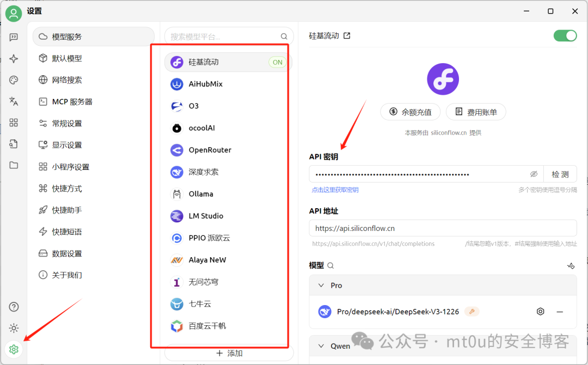
Task: Click the siliconflow.cn provider link
Action: click(x=449, y=133)
